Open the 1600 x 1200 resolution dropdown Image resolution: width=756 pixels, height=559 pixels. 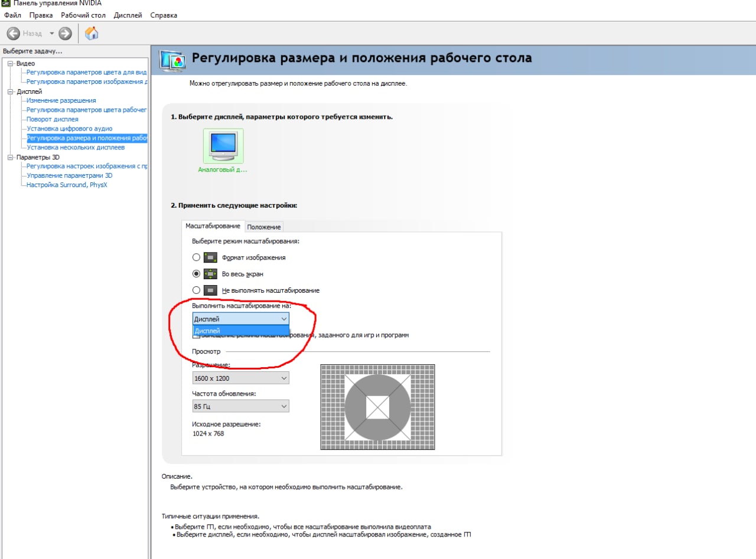[x=240, y=378]
